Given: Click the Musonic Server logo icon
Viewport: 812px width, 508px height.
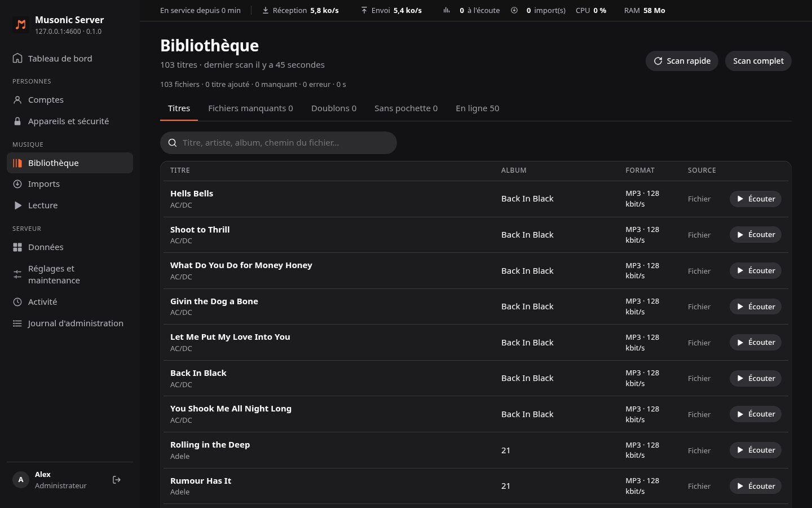Looking at the screenshot, I should tap(21, 25).
